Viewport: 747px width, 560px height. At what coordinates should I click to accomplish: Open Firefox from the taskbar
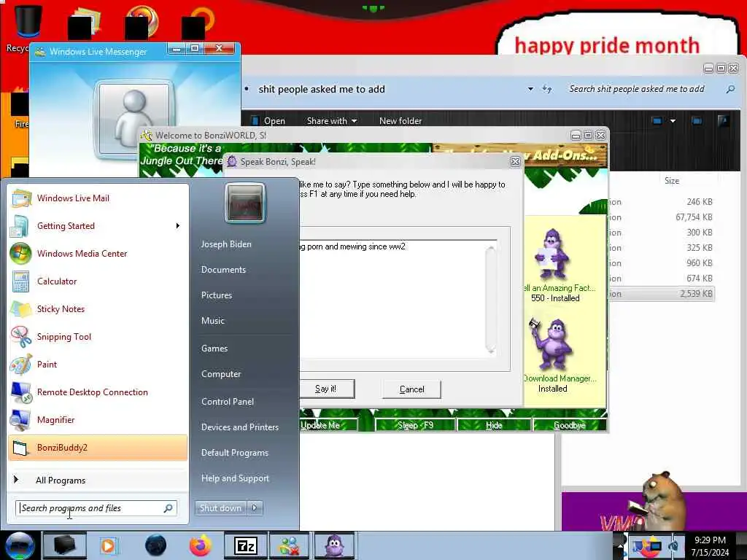(201, 545)
